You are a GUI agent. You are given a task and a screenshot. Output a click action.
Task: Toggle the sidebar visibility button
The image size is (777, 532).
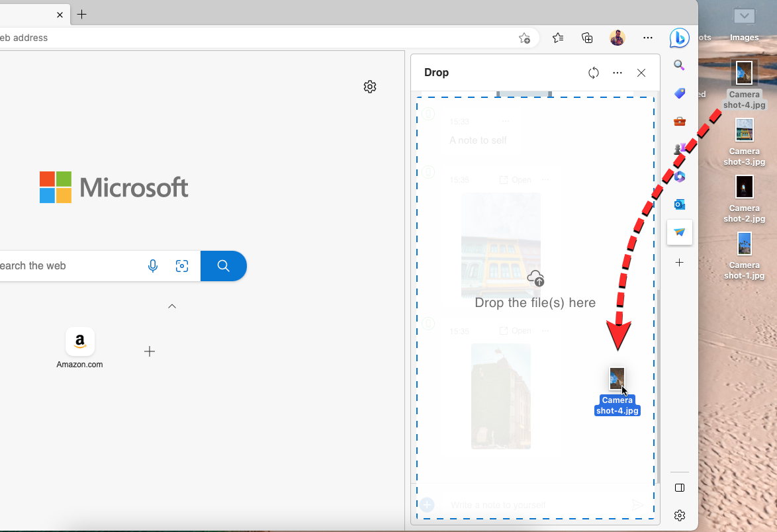(679, 488)
